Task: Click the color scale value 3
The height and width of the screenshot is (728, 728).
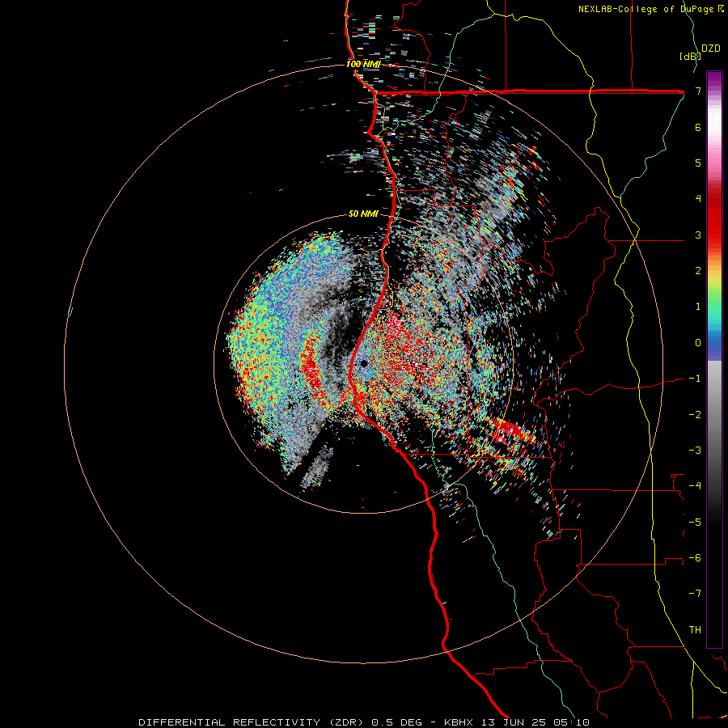Action: click(698, 235)
